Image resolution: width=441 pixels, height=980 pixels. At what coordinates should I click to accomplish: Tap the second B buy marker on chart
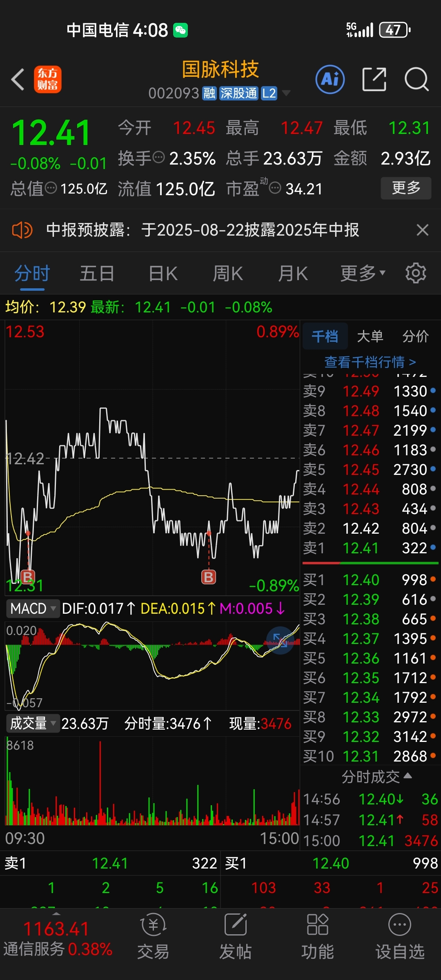(209, 577)
